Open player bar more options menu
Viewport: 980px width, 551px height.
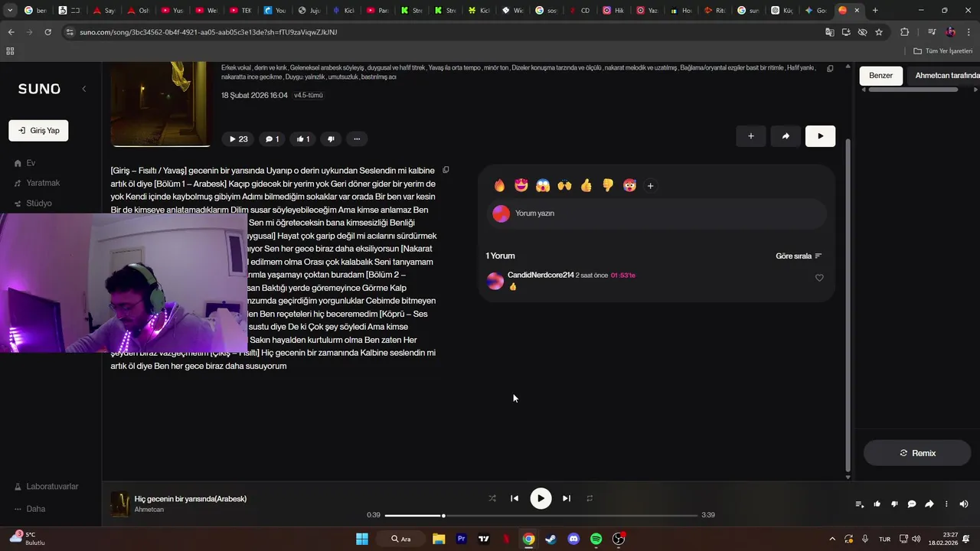(946, 504)
